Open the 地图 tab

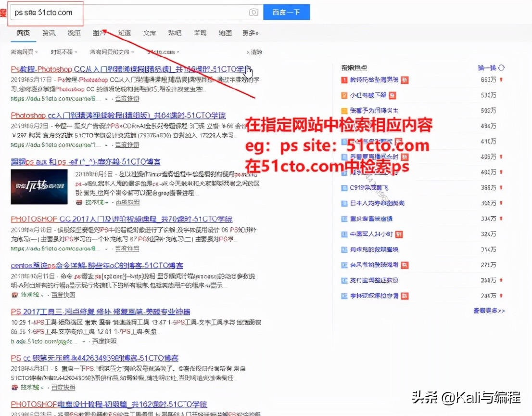[x=225, y=33]
